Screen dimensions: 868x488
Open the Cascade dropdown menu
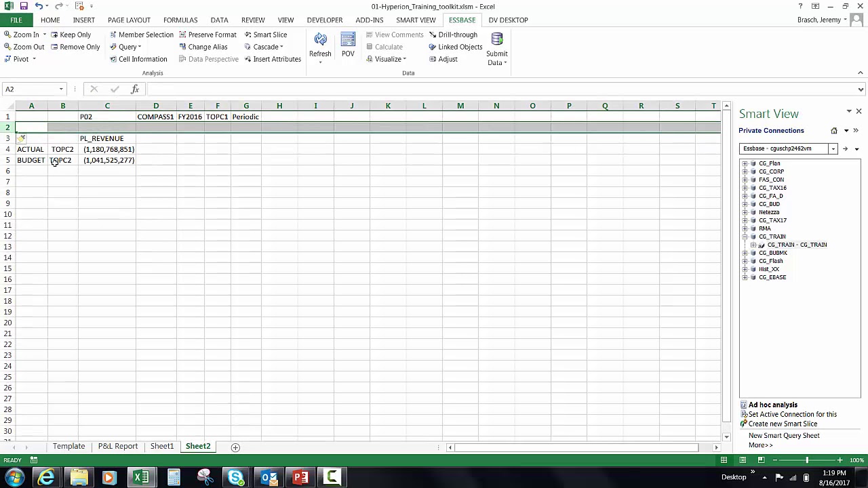[x=264, y=47]
